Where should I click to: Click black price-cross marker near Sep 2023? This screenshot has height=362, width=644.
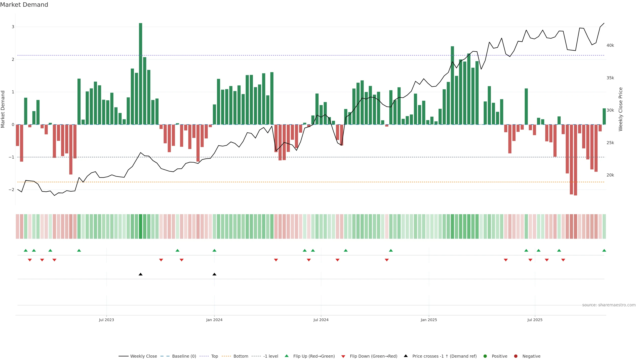click(141, 274)
